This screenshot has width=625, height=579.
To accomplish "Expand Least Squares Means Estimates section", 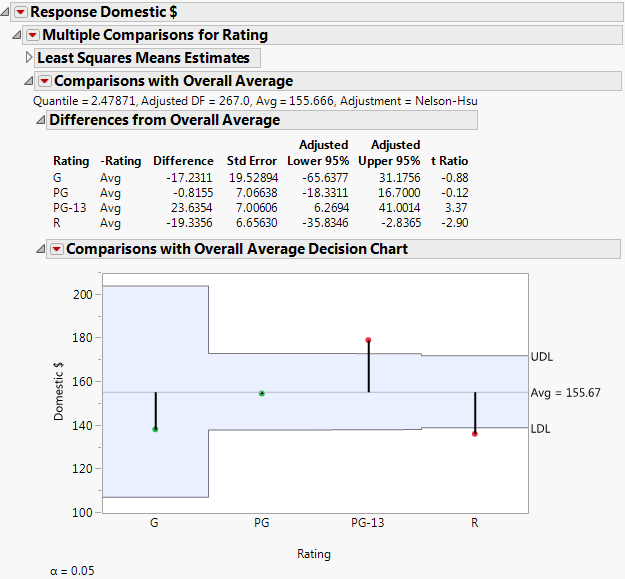I will (x=28, y=58).
